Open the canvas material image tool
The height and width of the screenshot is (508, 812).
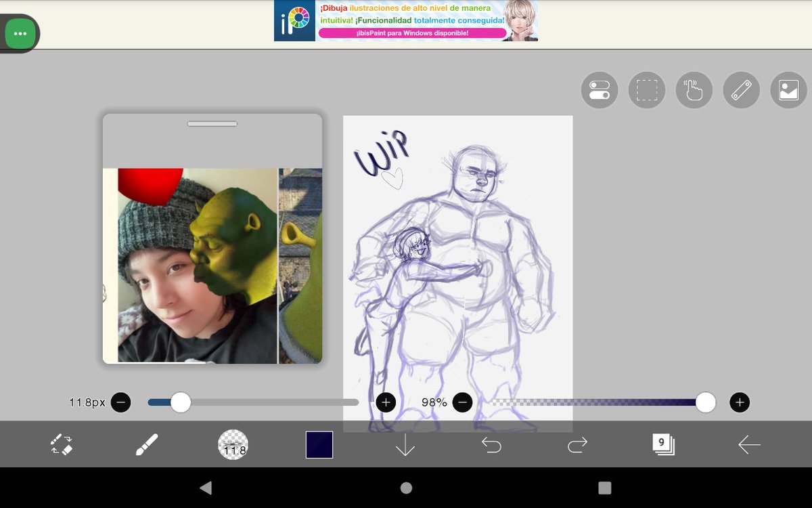pyautogui.click(x=789, y=90)
